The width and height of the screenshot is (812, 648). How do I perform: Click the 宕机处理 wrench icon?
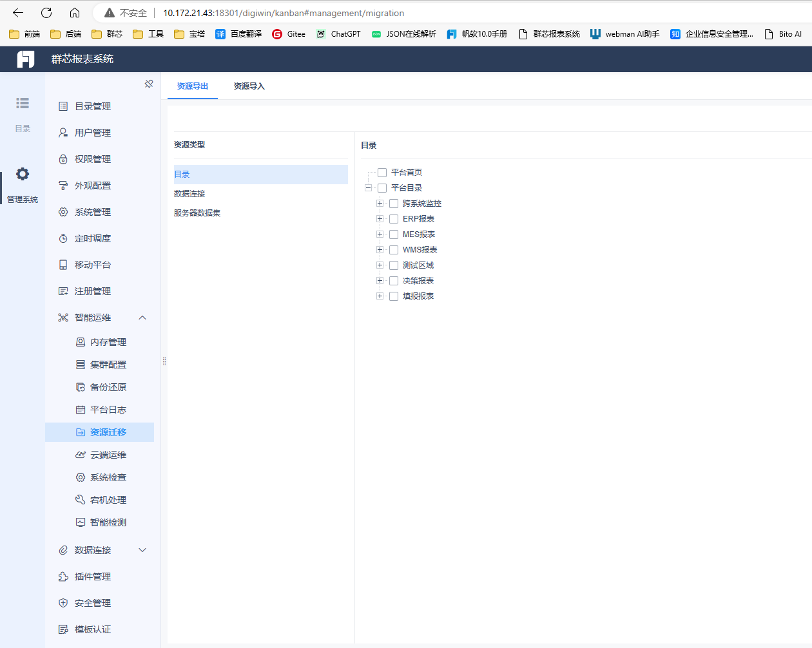(x=81, y=500)
